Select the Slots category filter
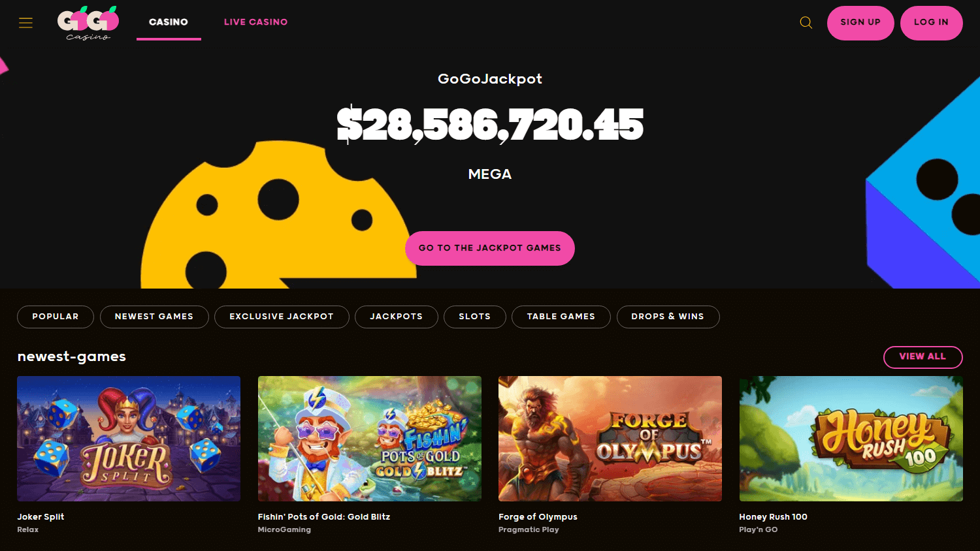This screenshot has width=980, height=551. 475,317
